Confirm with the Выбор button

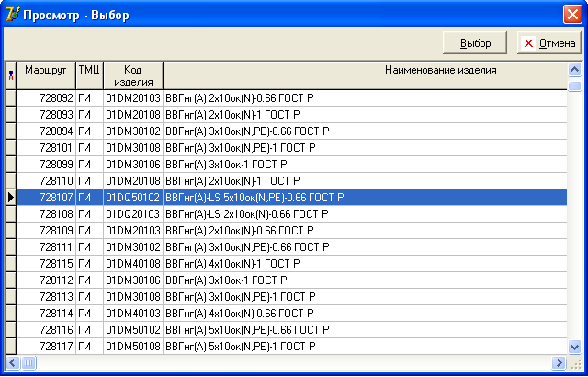(x=475, y=43)
